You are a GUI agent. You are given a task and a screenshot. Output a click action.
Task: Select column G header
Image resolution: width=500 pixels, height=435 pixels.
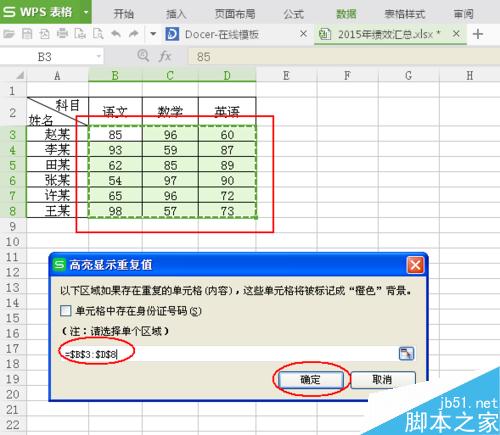pyautogui.click(x=409, y=76)
